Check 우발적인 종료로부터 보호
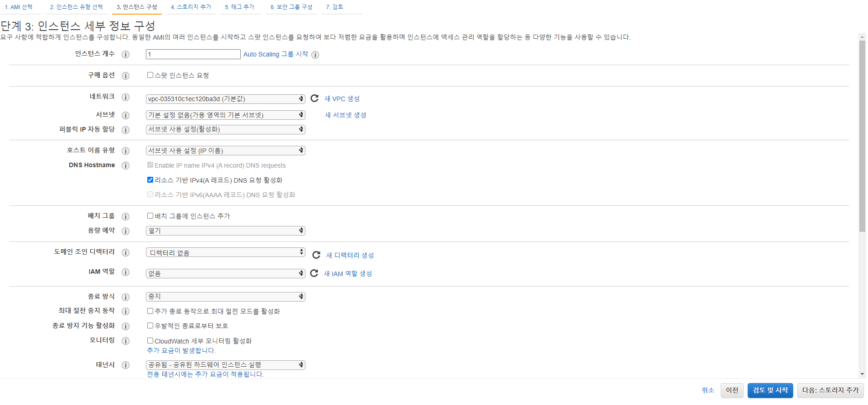Screen dimensions: 868x405 (150, 326)
